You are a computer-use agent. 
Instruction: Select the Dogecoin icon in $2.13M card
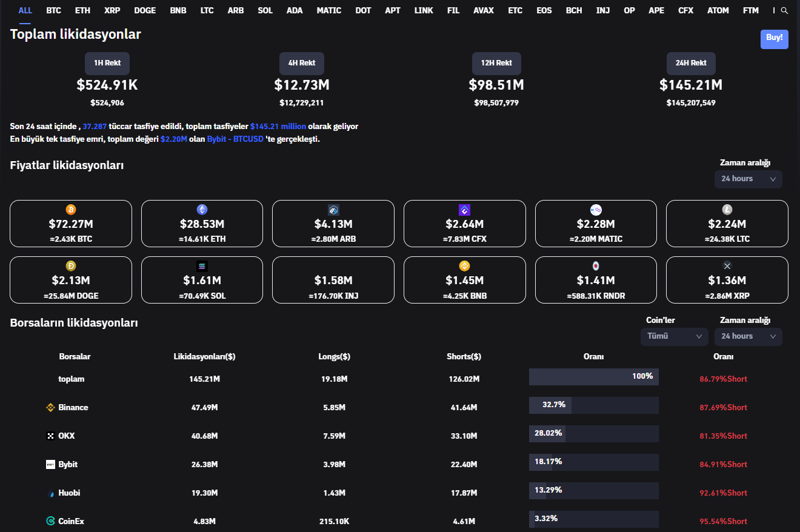click(x=71, y=266)
